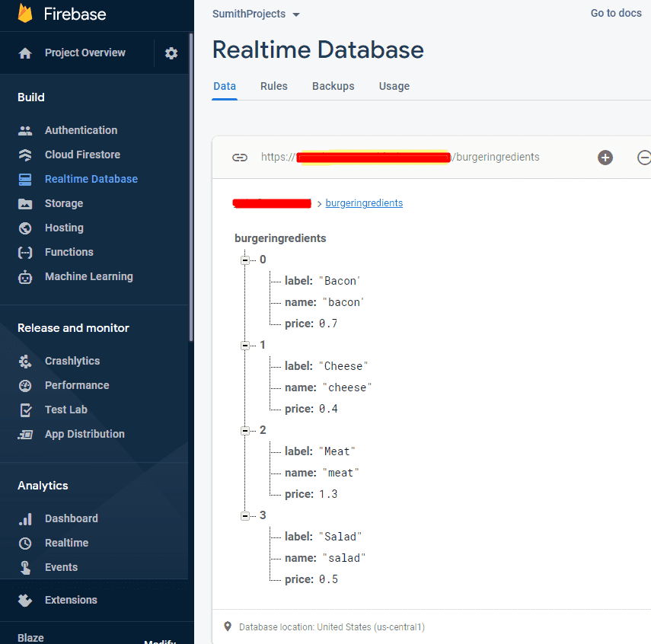The width and height of the screenshot is (651, 644).
Task: Open Hosting from the sidebar
Action: click(x=65, y=228)
